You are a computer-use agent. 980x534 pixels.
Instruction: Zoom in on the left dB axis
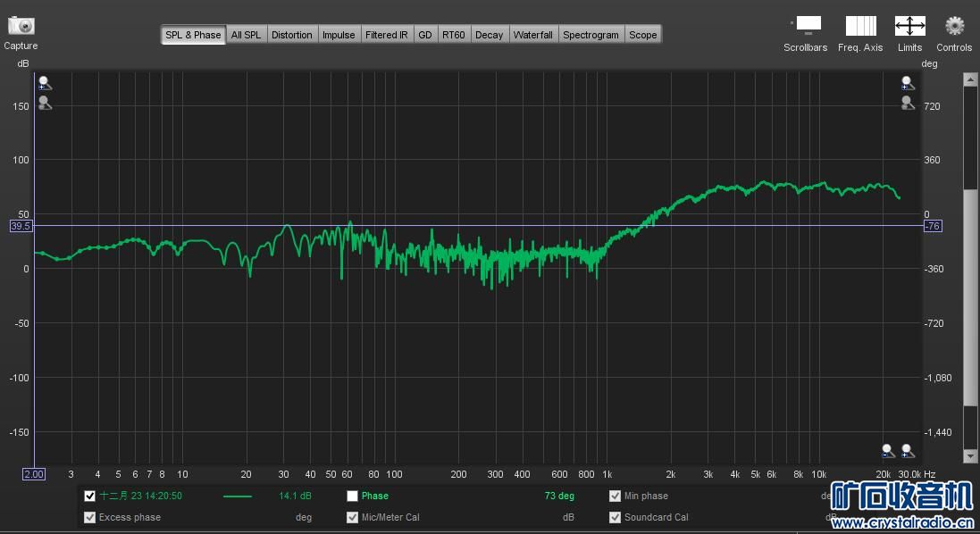pyautogui.click(x=45, y=83)
